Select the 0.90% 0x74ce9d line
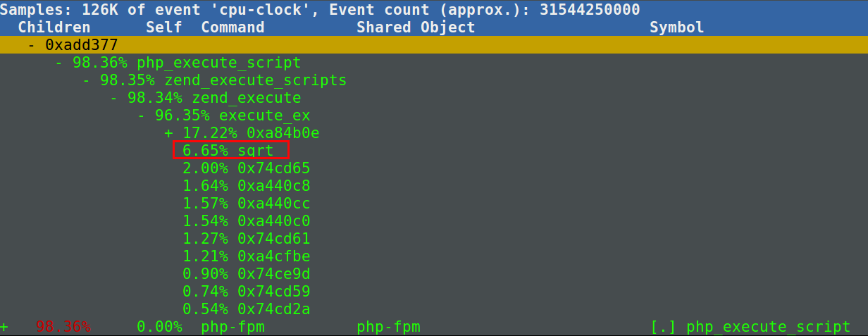Screen dimensions: 868x336 [246, 274]
